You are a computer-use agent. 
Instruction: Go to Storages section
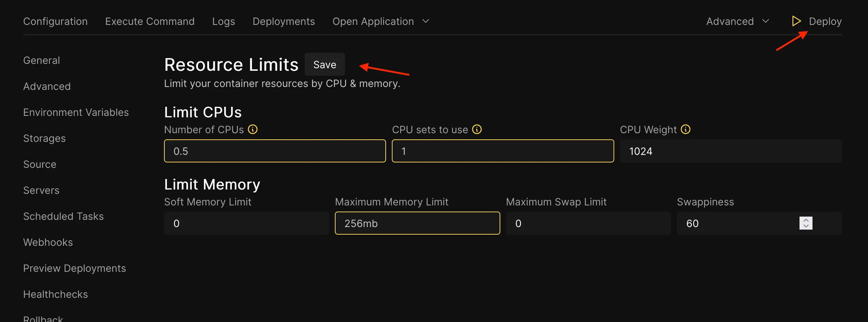click(x=44, y=138)
